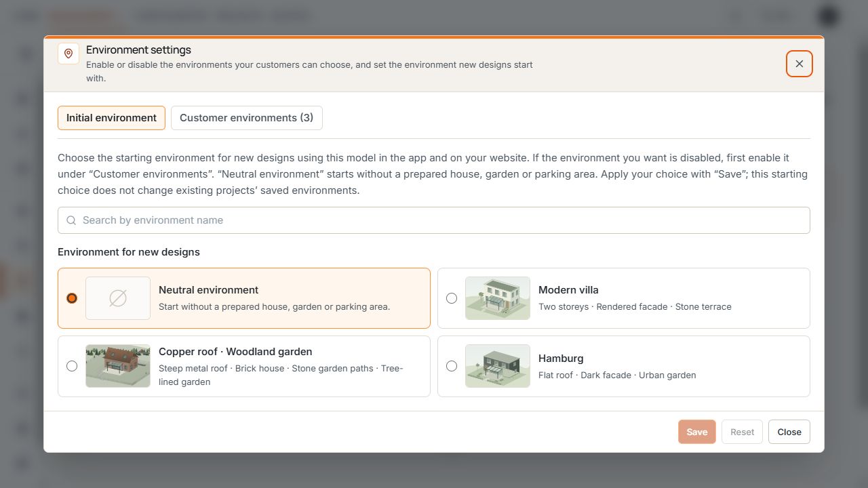868x488 pixels.
Task: Close the Environment settings dialog with X
Action: [x=800, y=64]
